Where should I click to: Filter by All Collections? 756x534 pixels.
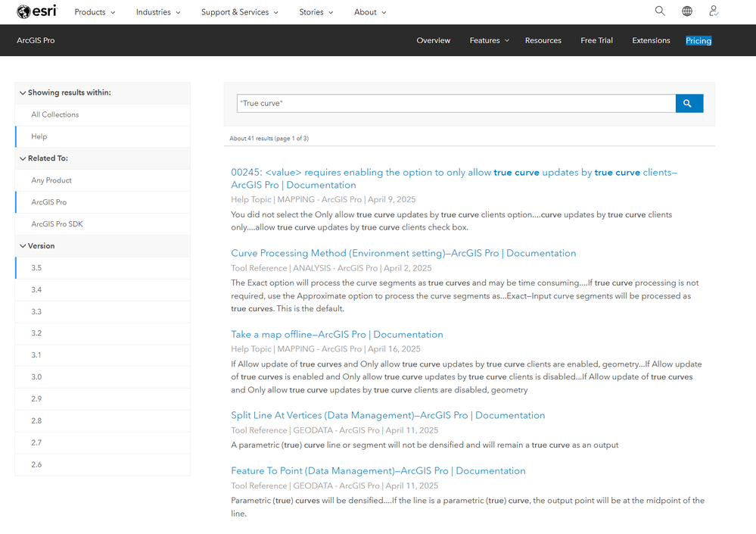103,115
